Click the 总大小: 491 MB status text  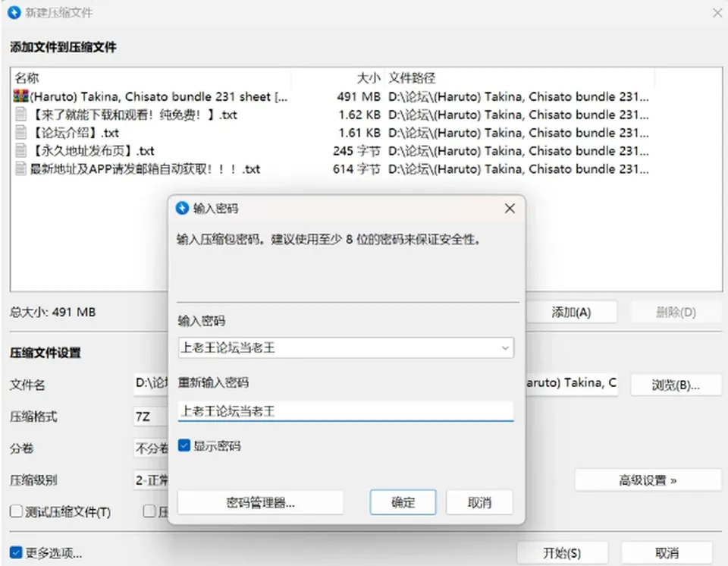tap(52, 312)
